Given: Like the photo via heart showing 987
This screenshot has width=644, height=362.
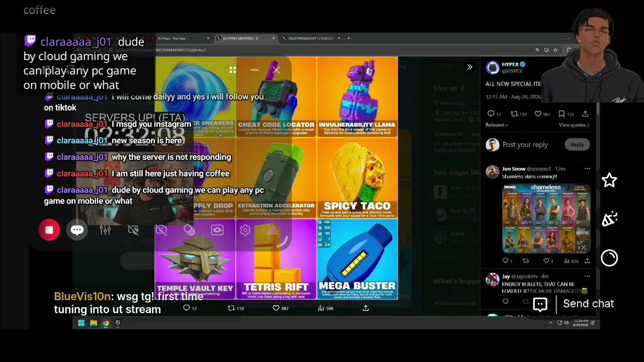Looking at the screenshot, I should click(x=281, y=308).
